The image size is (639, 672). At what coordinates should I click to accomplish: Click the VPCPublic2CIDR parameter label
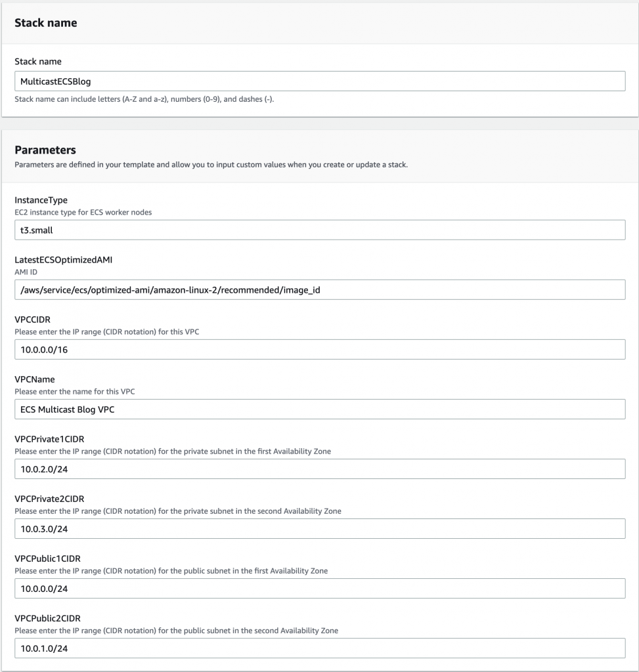click(x=46, y=618)
